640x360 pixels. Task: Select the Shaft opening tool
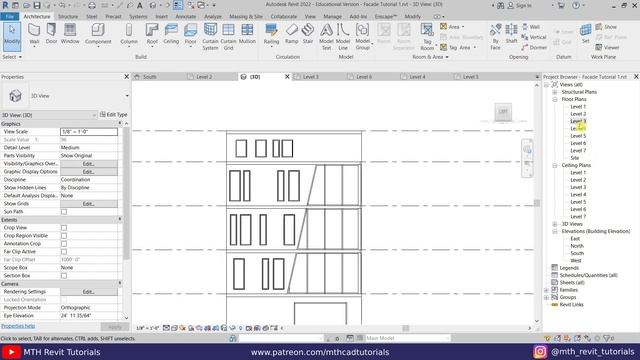pos(511,34)
